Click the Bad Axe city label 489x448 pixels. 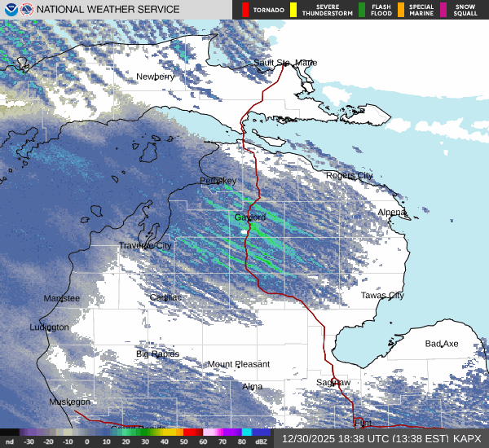[442, 344]
